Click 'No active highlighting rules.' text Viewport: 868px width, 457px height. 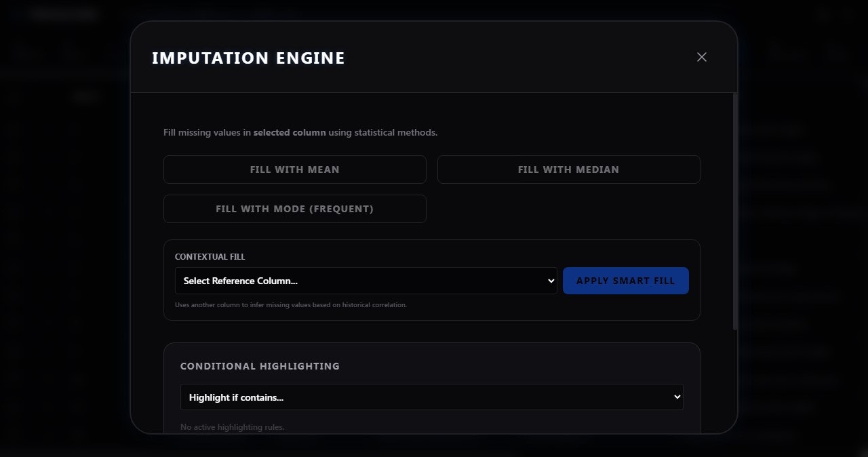coord(233,427)
